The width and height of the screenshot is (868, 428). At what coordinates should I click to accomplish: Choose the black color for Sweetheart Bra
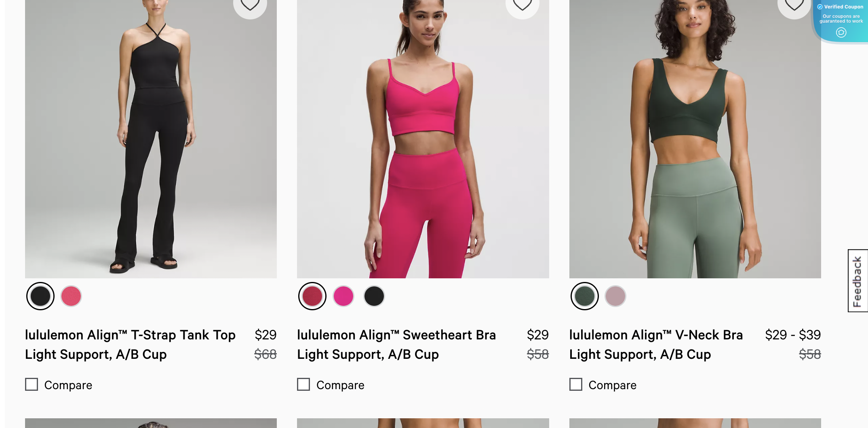coord(374,296)
